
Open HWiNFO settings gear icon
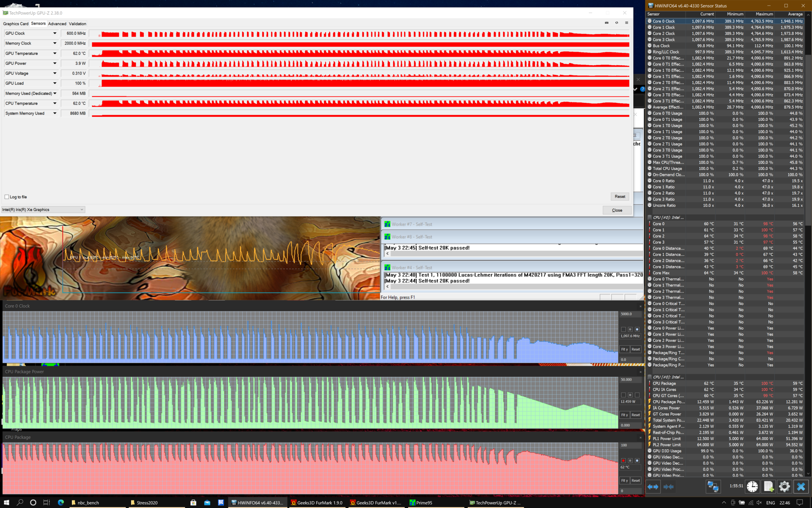coord(784,487)
